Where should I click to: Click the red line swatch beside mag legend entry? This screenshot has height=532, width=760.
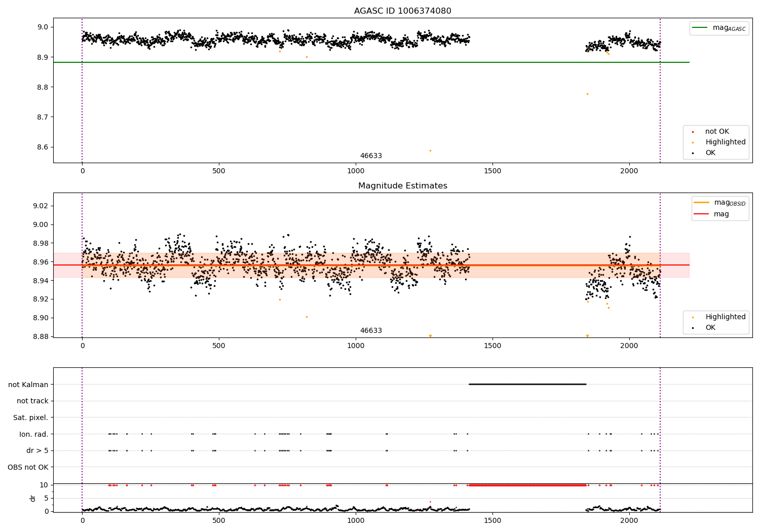701,214
